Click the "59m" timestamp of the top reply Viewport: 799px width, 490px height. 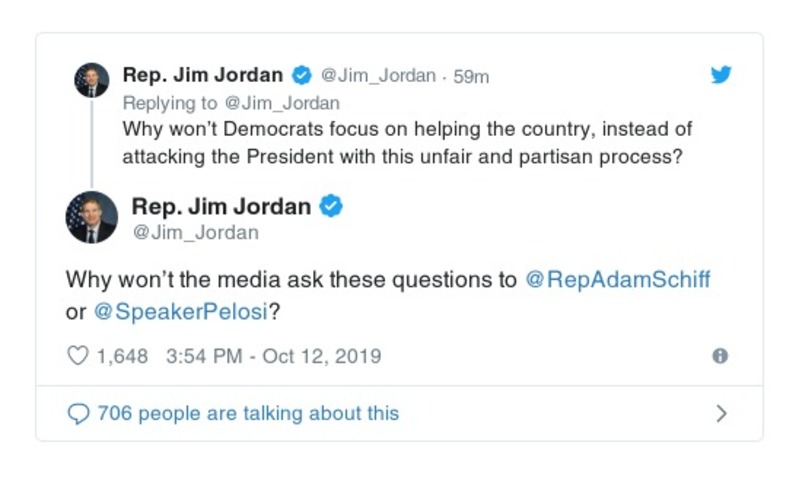pos(471,76)
